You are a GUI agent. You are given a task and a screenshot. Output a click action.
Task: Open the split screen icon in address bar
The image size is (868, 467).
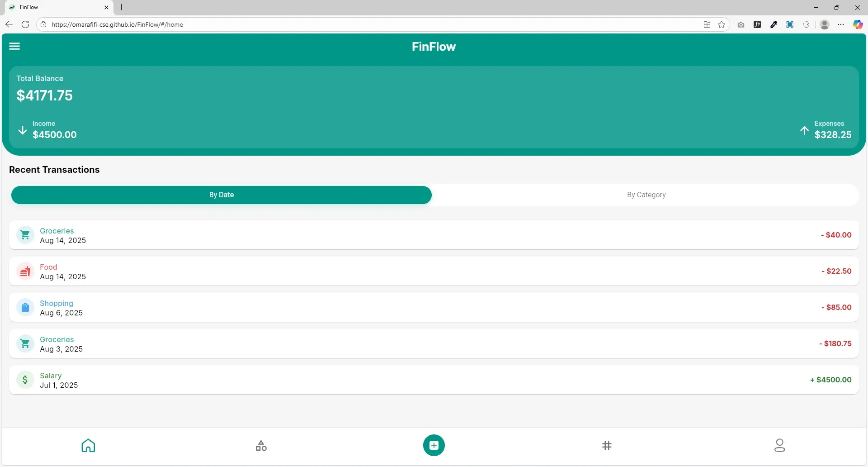point(707,24)
